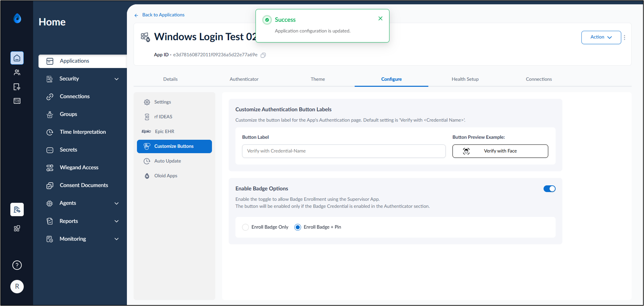The width and height of the screenshot is (644, 306).
Task: Click the help question mark icon
Action: tap(17, 265)
